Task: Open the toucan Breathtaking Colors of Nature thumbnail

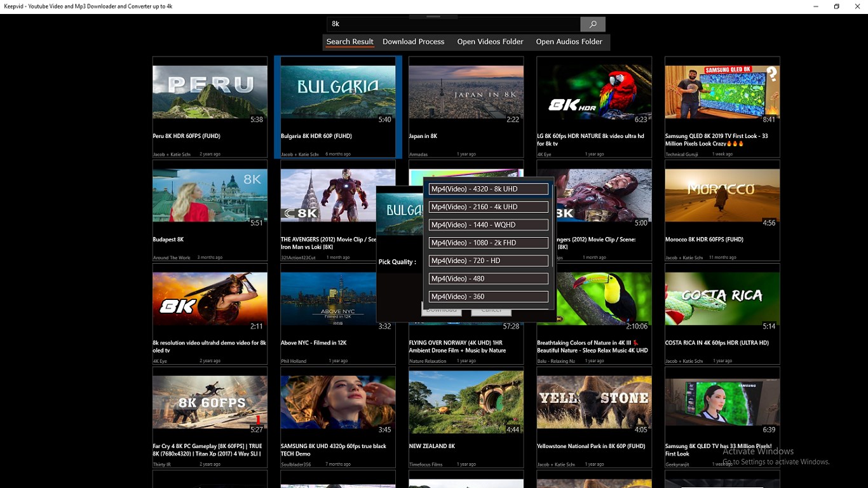Action: tap(603, 299)
